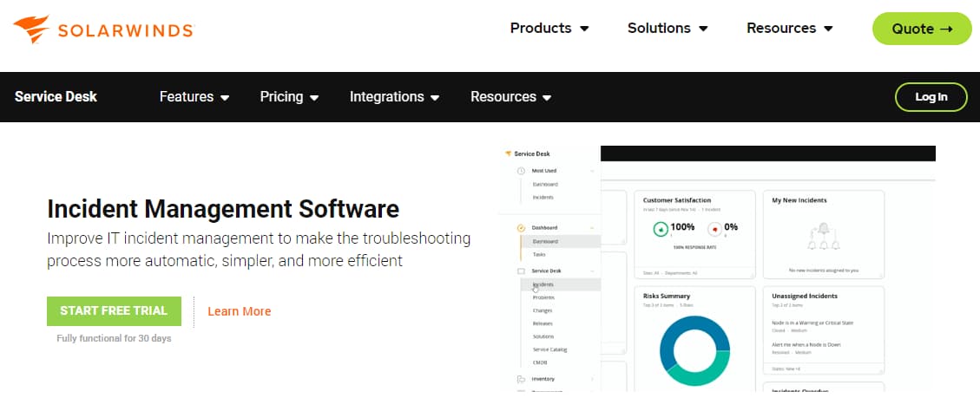Click the small flame icon beside preview Service Desk title
The width and height of the screenshot is (980, 411).
click(508, 153)
